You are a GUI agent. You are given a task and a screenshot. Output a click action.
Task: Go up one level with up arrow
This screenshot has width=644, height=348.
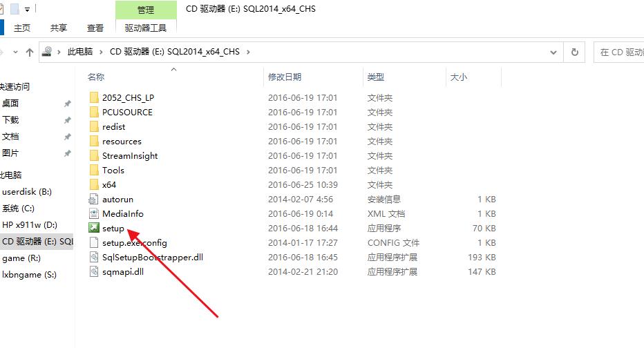coord(30,52)
